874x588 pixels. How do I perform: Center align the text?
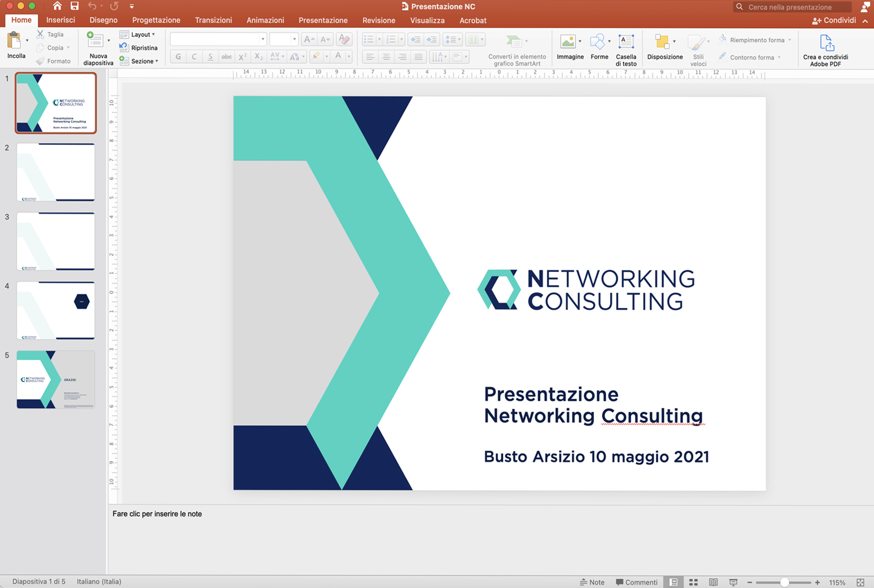tap(386, 56)
